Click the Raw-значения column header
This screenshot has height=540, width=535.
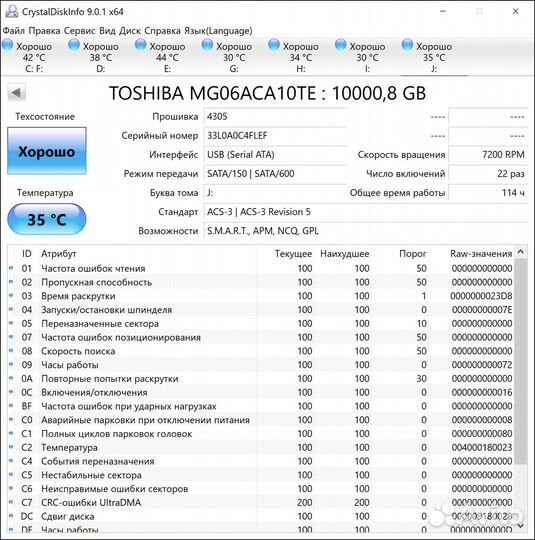pos(481,254)
